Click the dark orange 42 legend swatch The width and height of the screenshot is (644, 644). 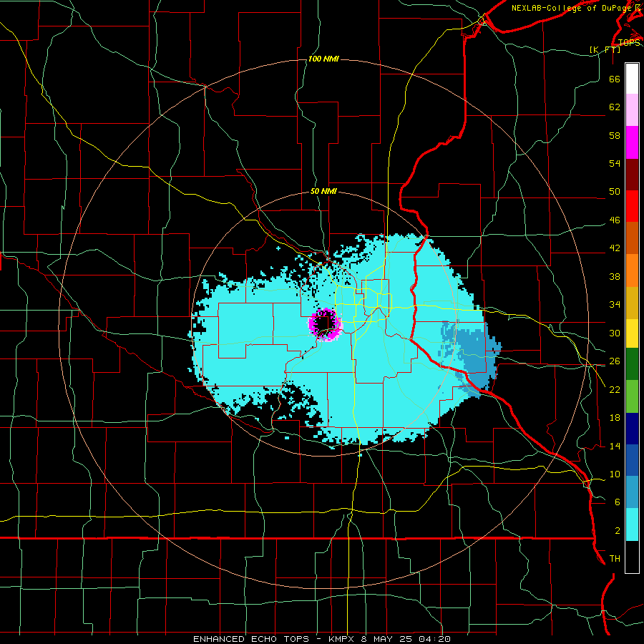[x=632, y=238]
